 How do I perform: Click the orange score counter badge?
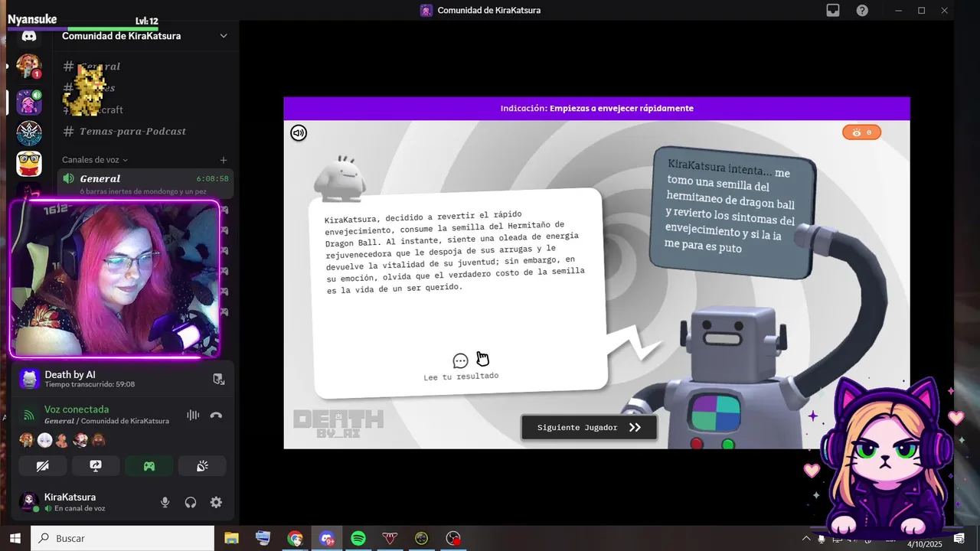tap(862, 132)
